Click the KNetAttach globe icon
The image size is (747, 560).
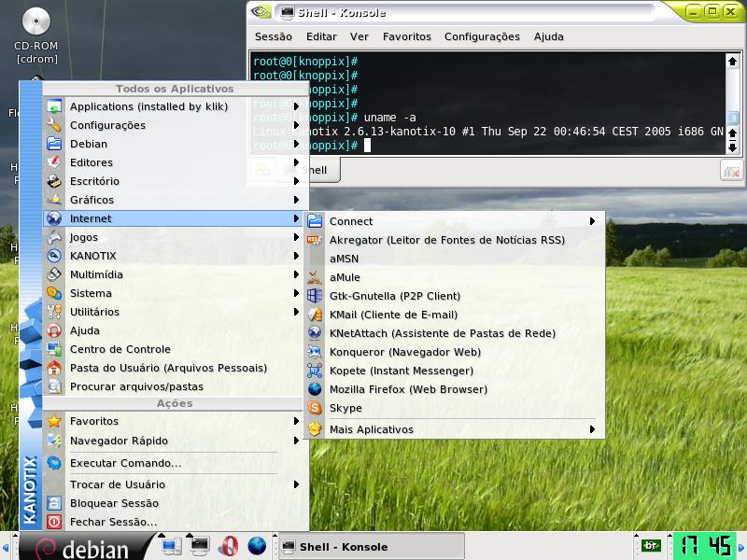[x=315, y=333]
